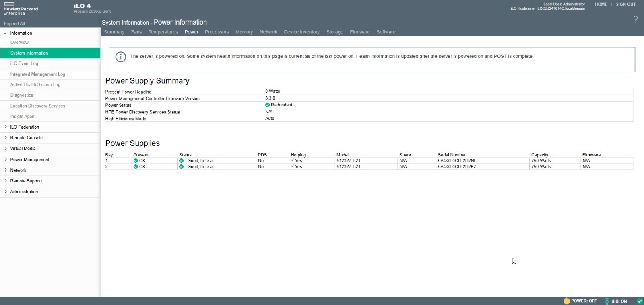Click firmware version value 3.3.0
The image size is (644, 305).
point(270,98)
